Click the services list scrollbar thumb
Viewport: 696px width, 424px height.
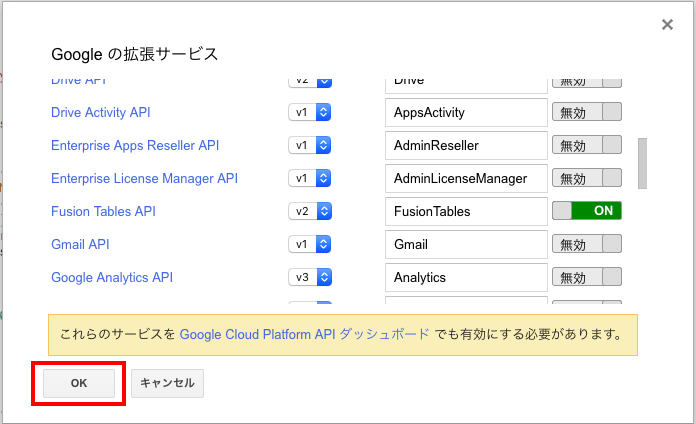click(642, 163)
